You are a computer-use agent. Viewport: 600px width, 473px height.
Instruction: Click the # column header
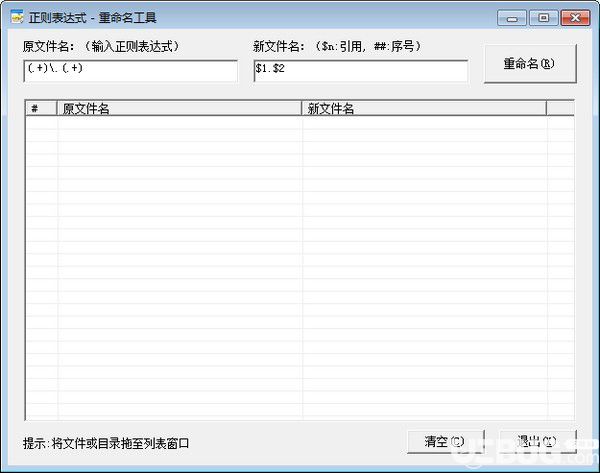click(41, 108)
